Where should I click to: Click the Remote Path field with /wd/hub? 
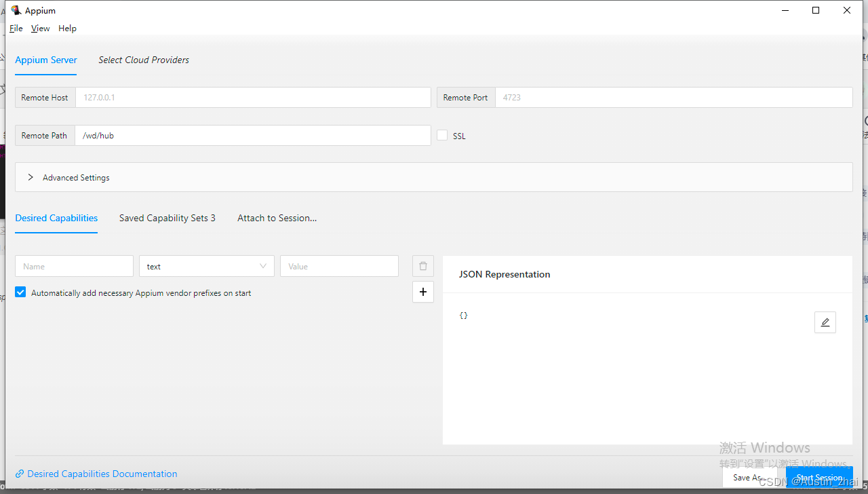pos(253,135)
